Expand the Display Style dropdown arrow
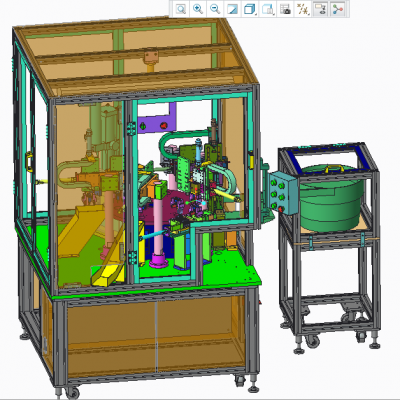 click(256, 14)
